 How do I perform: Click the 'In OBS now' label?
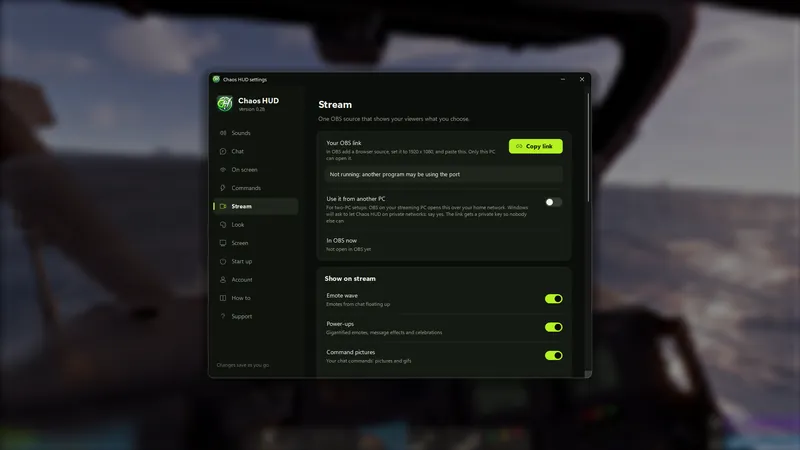342,240
